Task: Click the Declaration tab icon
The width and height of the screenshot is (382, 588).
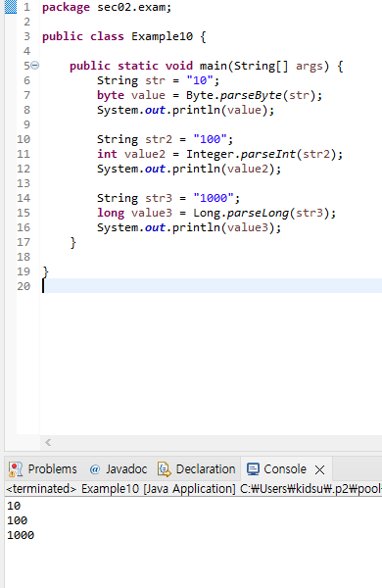Action: coord(165,469)
